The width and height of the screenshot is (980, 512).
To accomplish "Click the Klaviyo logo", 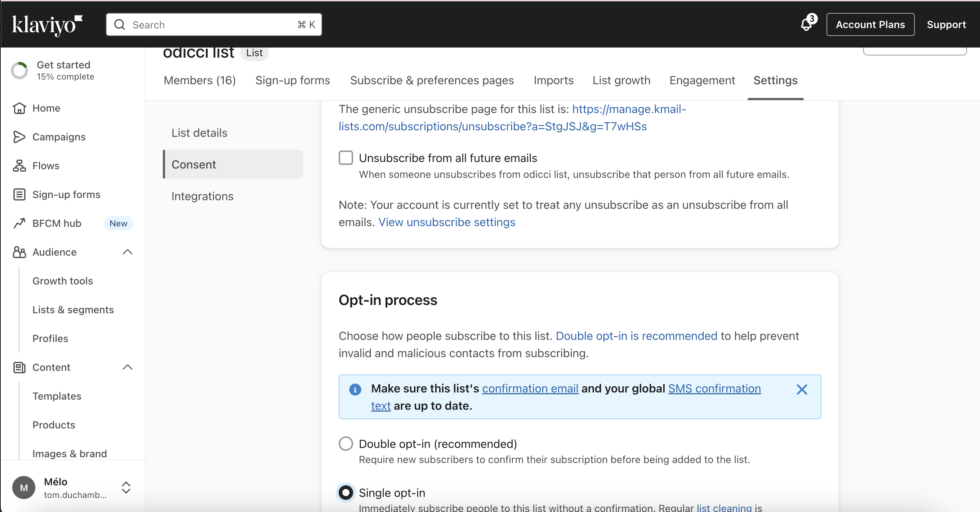I will pyautogui.click(x=47, y=25).
